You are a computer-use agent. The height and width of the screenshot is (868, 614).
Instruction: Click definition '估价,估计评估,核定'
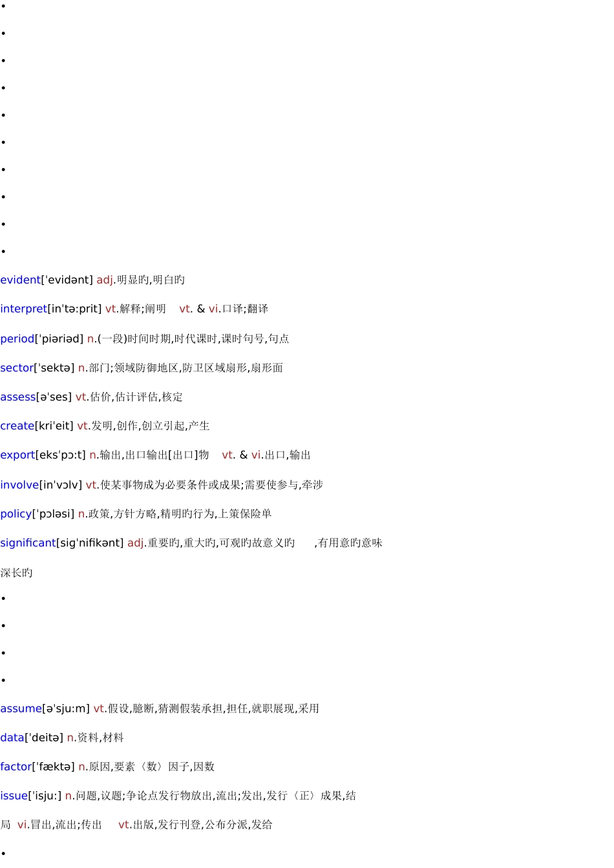(x=136, y=397)
